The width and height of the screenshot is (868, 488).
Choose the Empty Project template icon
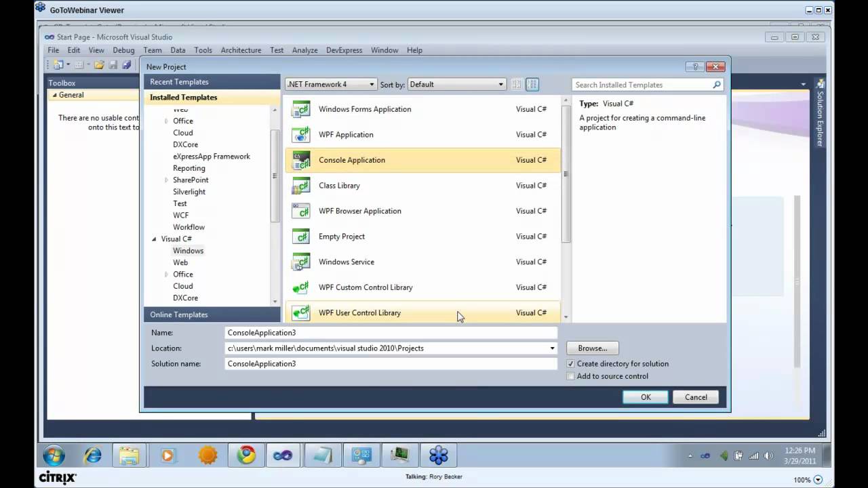pos(300,237)
